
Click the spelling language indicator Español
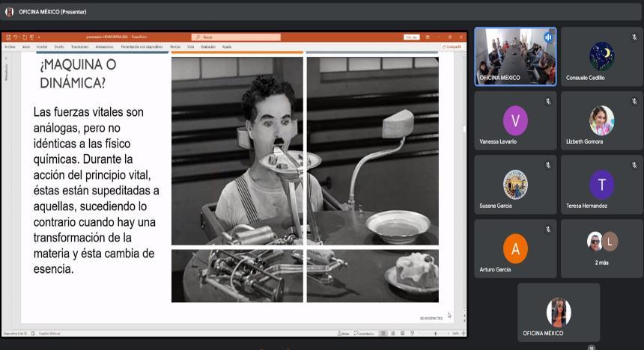click(49, 334)
